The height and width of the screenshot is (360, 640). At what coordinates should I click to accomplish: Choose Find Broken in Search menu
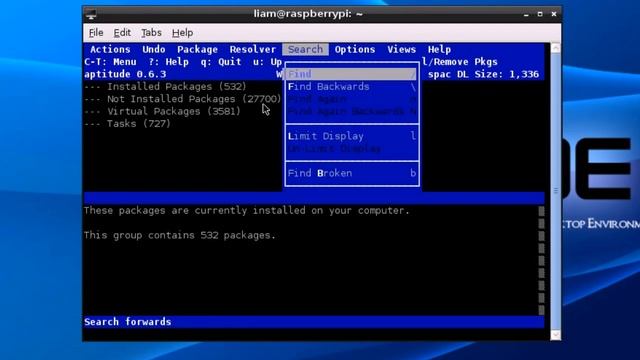352,173
